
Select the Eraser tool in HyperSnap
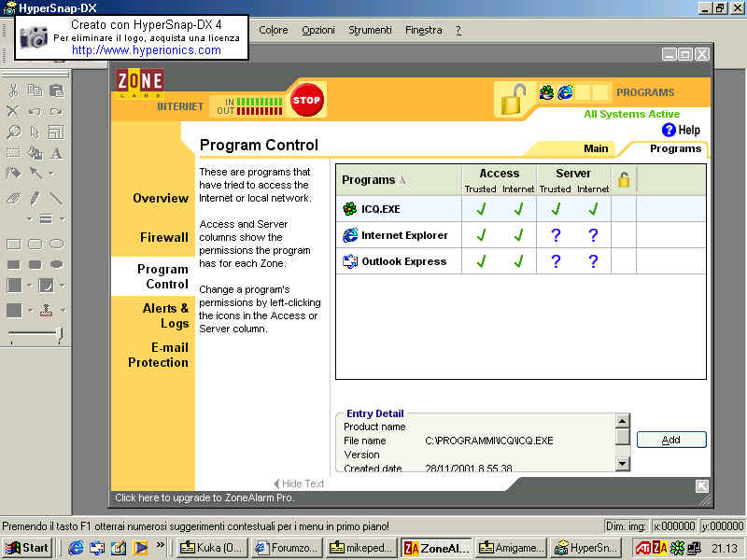coord(14,198)
